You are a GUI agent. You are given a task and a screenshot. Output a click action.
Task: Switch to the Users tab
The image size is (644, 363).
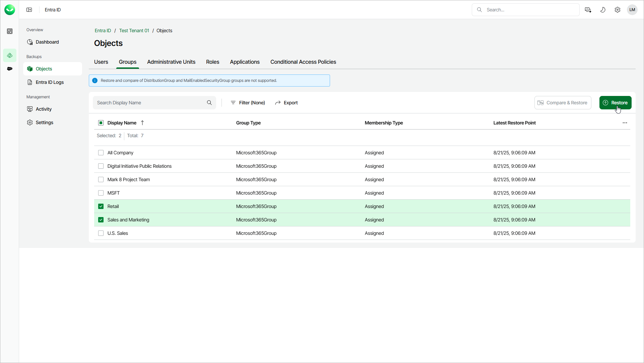pos(101,62)
